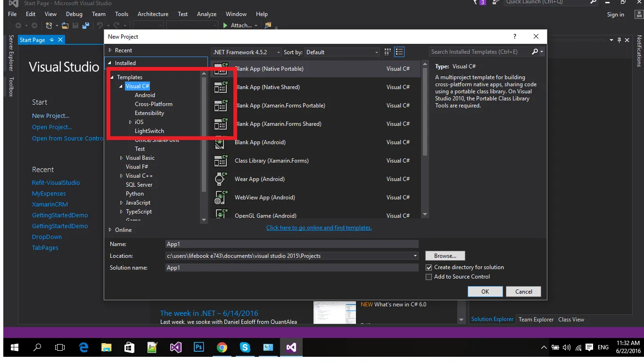Pick the Blank App (Android) template icon

[220, 142]
